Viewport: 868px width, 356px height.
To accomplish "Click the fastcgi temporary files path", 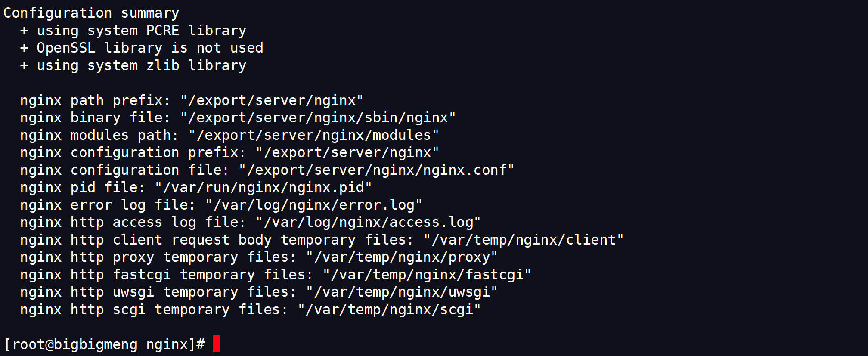I will coord(427,275).
